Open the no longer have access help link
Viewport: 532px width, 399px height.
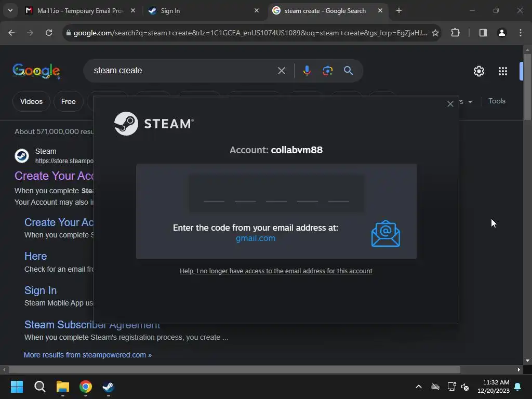[276, 271]
